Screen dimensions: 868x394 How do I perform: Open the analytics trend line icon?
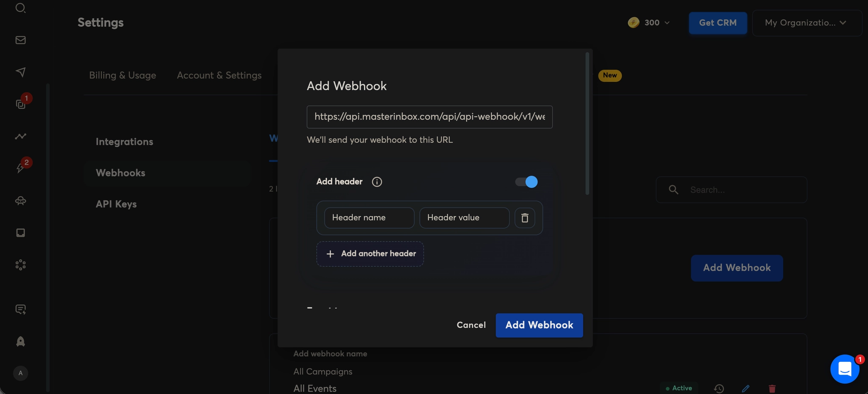point(20,136)
